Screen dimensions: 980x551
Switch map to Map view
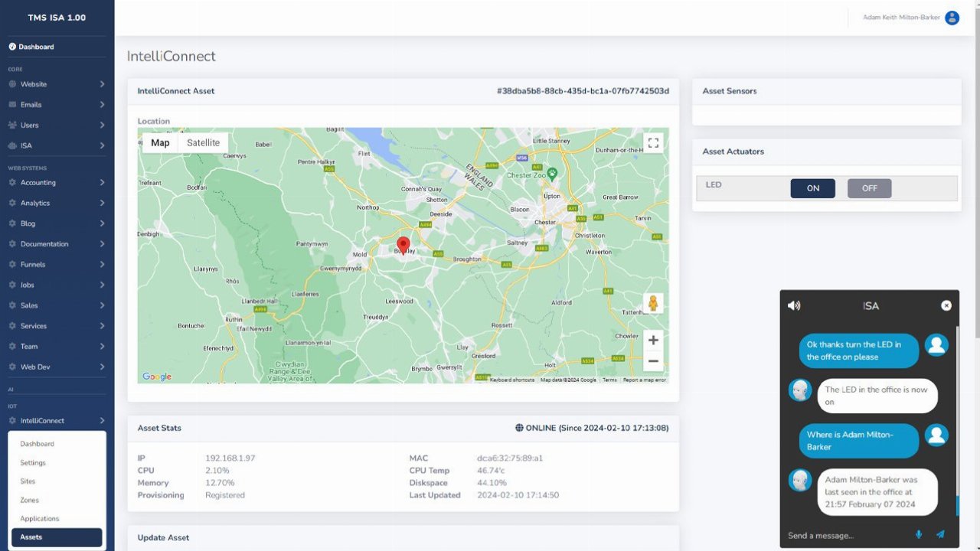click(160, 143)
